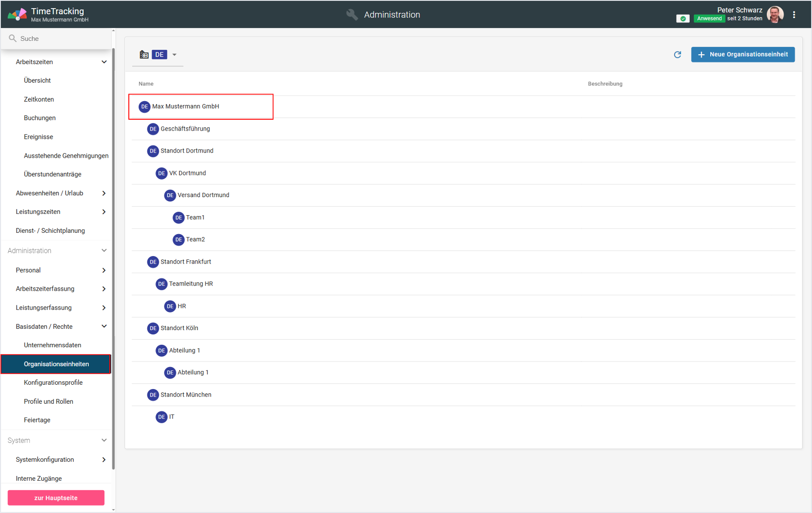Click the refresh icon beside Neue Organisationseinheit
The height and width of the screenshot is (513, 812).
coord(677,55)
